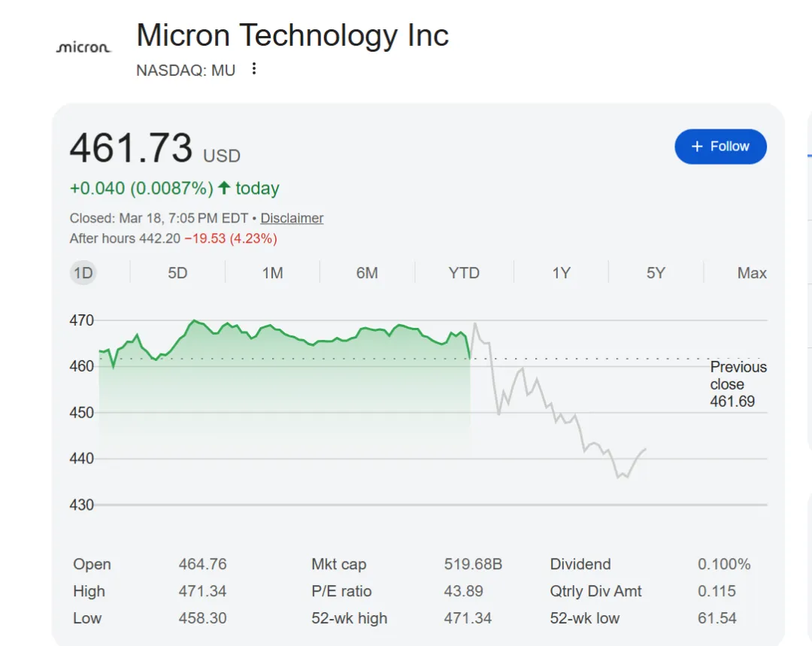Open the three-dot more options menu

(254, 69)
